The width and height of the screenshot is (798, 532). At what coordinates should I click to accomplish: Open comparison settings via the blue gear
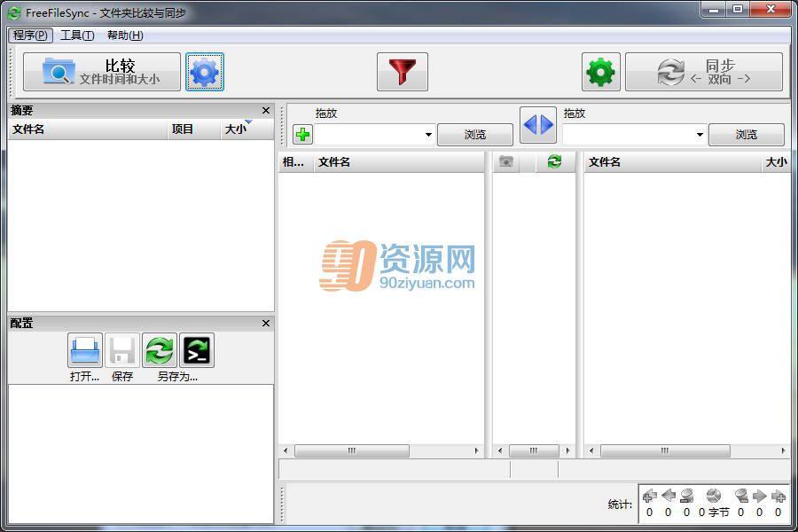(205, 72)
